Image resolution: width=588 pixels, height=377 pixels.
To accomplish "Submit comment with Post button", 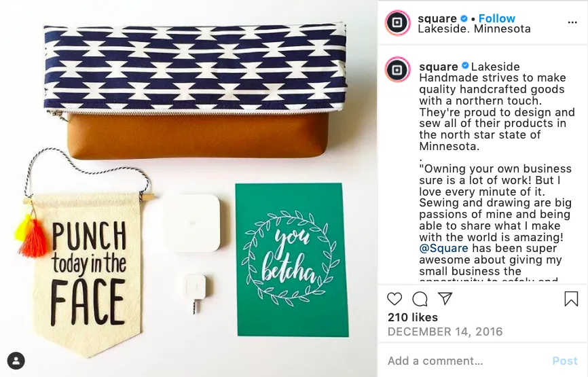I will point(565,361).
